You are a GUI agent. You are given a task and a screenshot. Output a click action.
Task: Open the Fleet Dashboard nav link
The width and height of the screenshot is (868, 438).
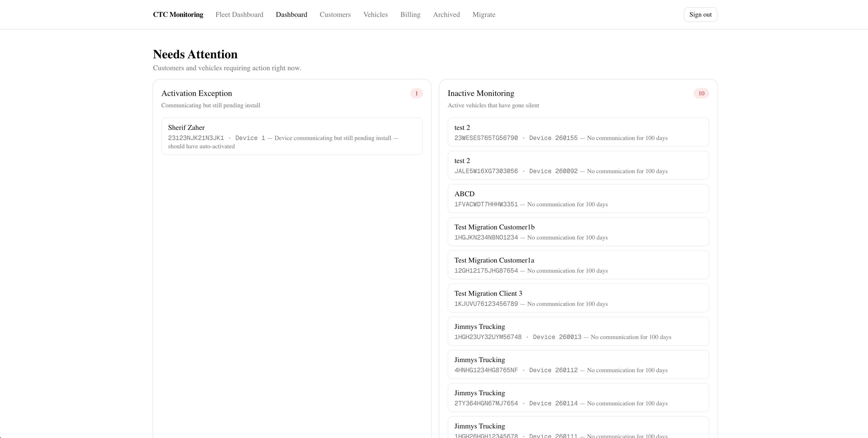(239, 15)
